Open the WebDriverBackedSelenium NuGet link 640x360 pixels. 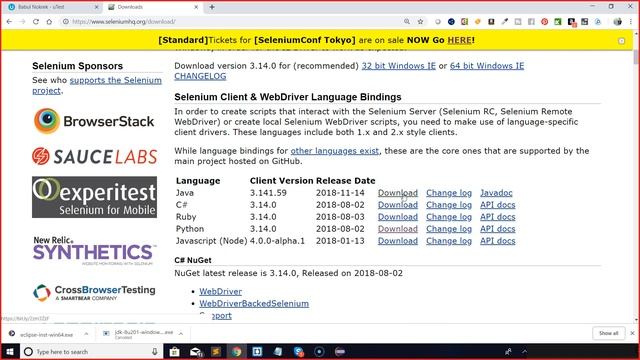point(254,303)
